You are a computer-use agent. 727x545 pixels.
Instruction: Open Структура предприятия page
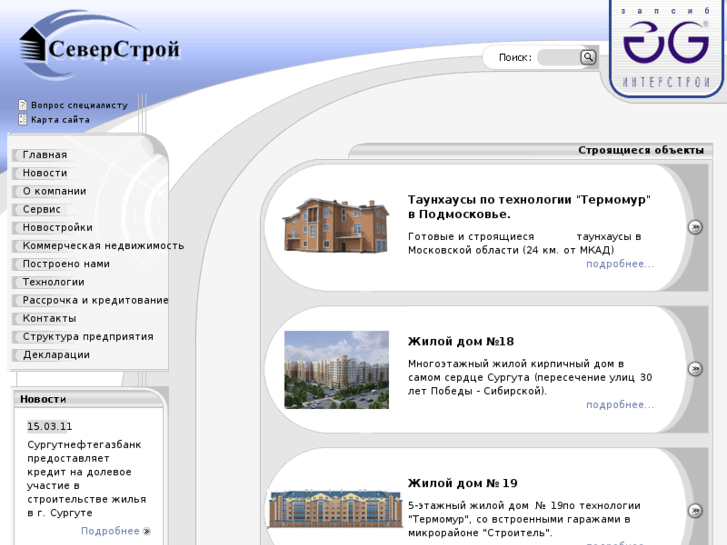point(88,336)
